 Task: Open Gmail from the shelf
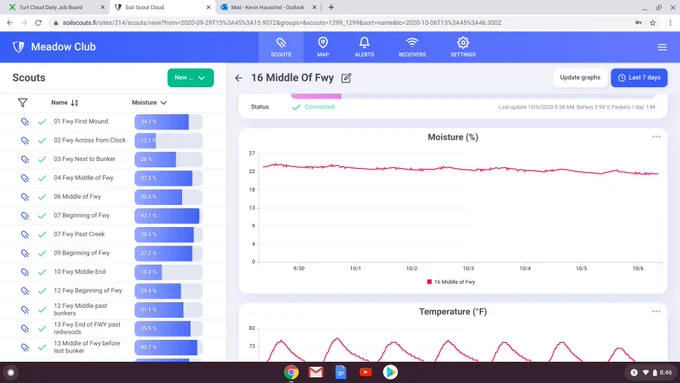316,372
